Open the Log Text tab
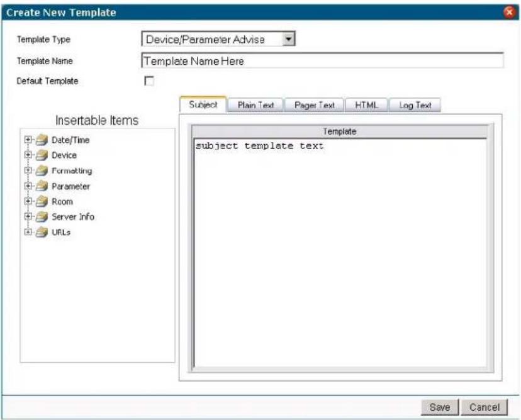 point(415,105)
